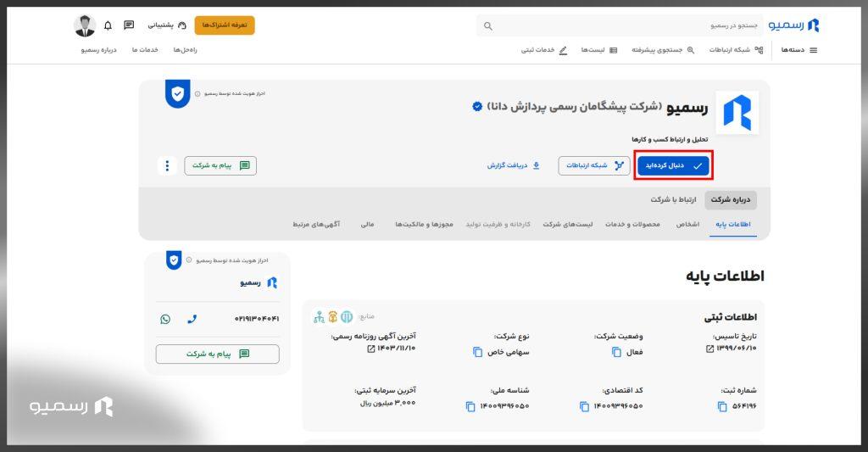Click the WhatsApp icon

coord(165,319)
